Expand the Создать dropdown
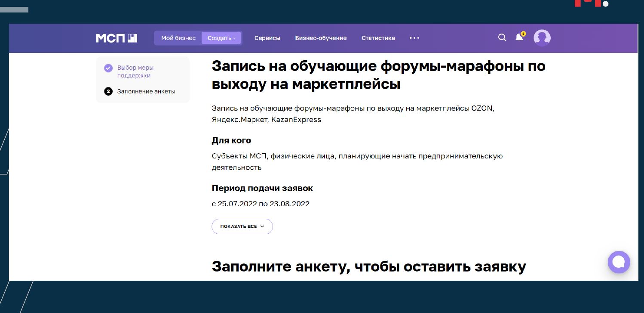Image resolution: width=644 pixels, height=313 pixels. pos(221,38)
